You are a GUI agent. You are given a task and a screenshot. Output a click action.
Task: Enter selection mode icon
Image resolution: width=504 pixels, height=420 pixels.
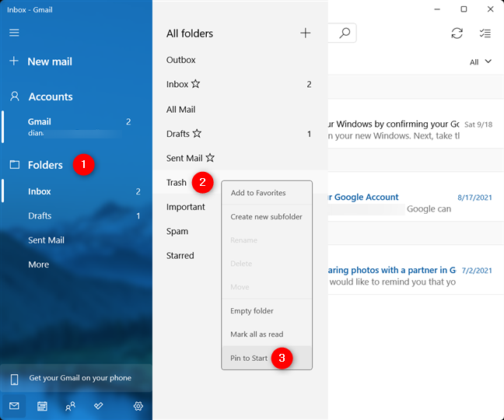click(485, 33)
